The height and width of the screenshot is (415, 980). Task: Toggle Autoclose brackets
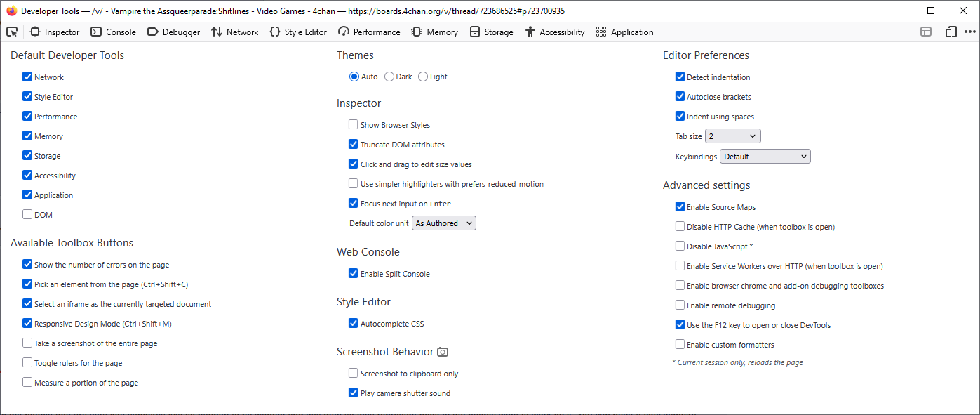[x=680, y=97]
